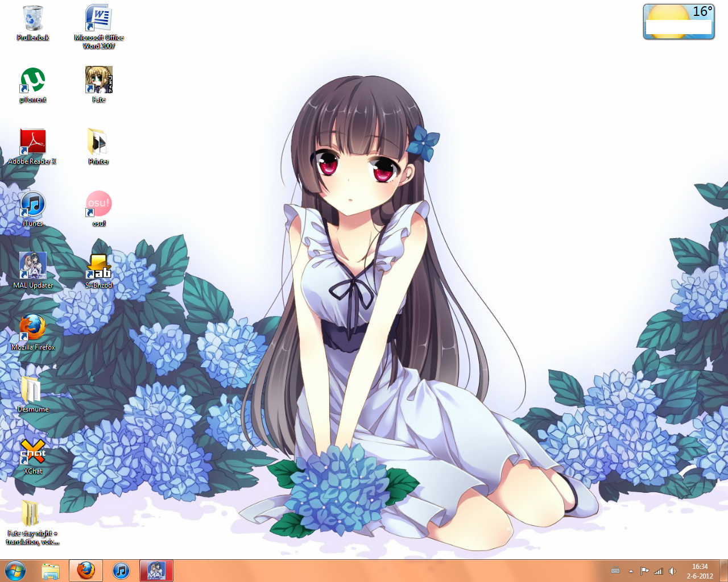
Task: Open the volume speaker tray icon
Action: [673, 571]
